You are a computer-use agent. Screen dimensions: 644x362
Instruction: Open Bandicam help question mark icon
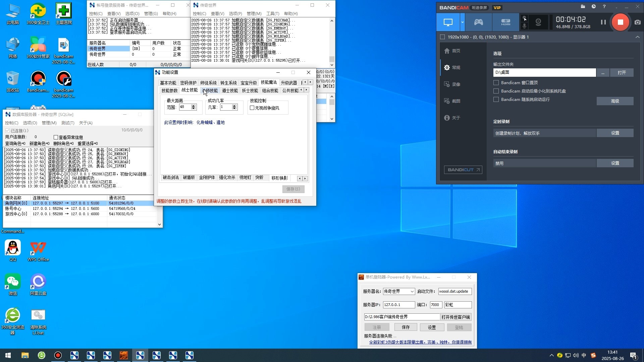point(604,7)
